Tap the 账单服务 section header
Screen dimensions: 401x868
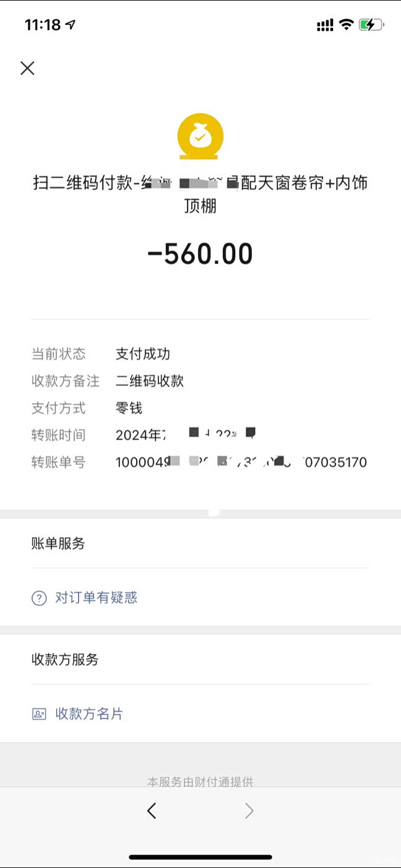pos(58,543)
